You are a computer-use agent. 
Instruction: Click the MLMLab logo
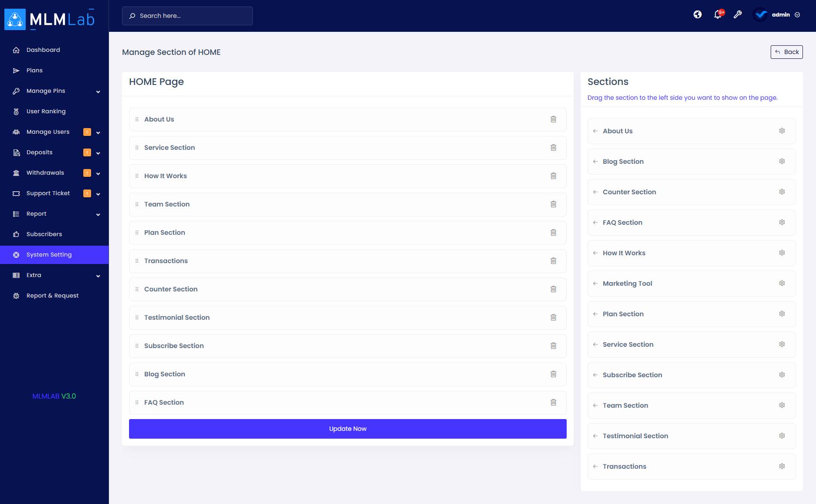(49, 19)
